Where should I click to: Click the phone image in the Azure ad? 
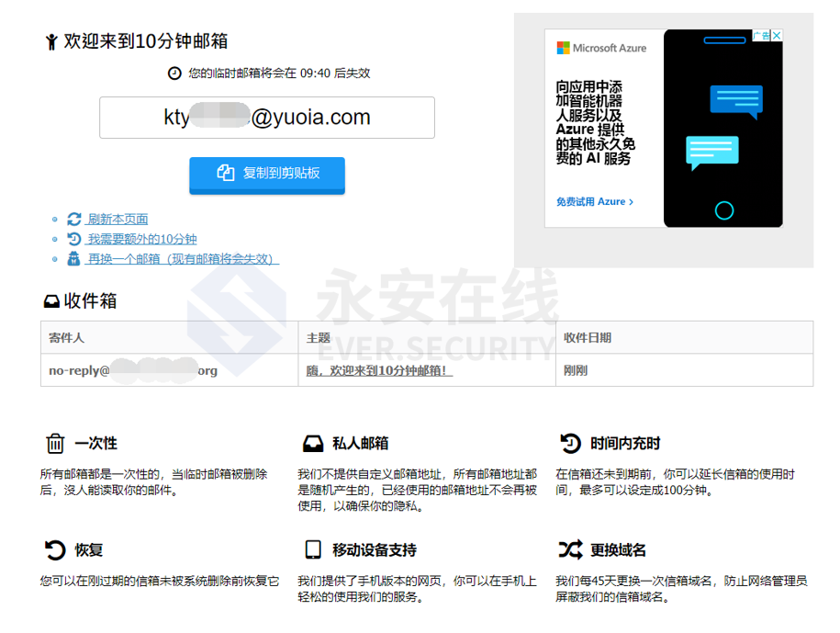[722, 128]
